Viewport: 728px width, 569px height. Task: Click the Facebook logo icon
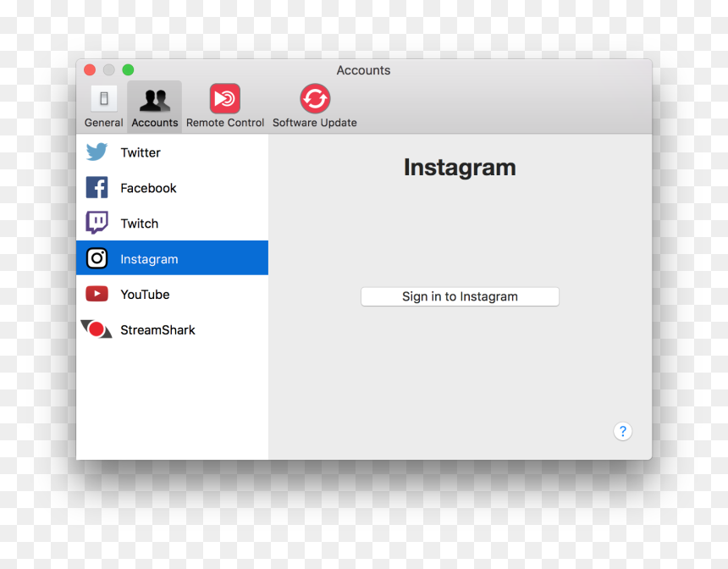tap(97, 187)
